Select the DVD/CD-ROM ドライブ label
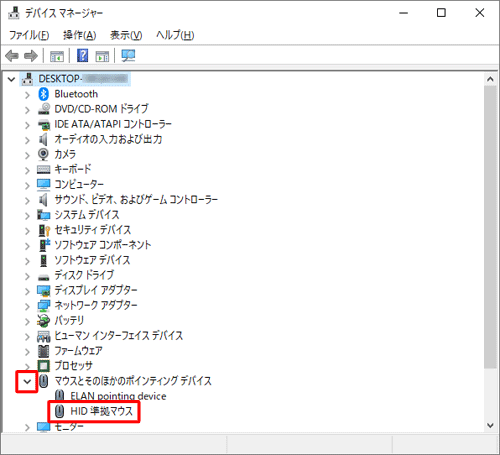 (x=101, y=109)
